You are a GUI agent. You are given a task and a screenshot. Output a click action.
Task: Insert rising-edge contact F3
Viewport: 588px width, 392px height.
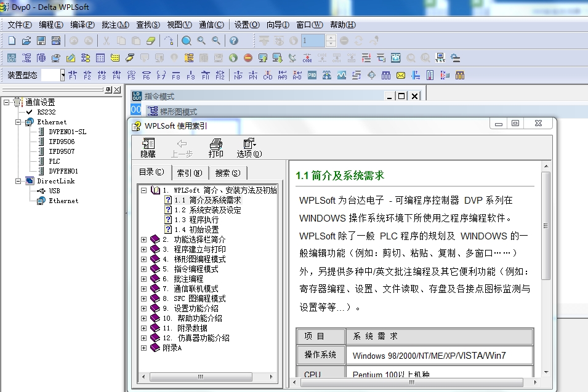[102, 75]
